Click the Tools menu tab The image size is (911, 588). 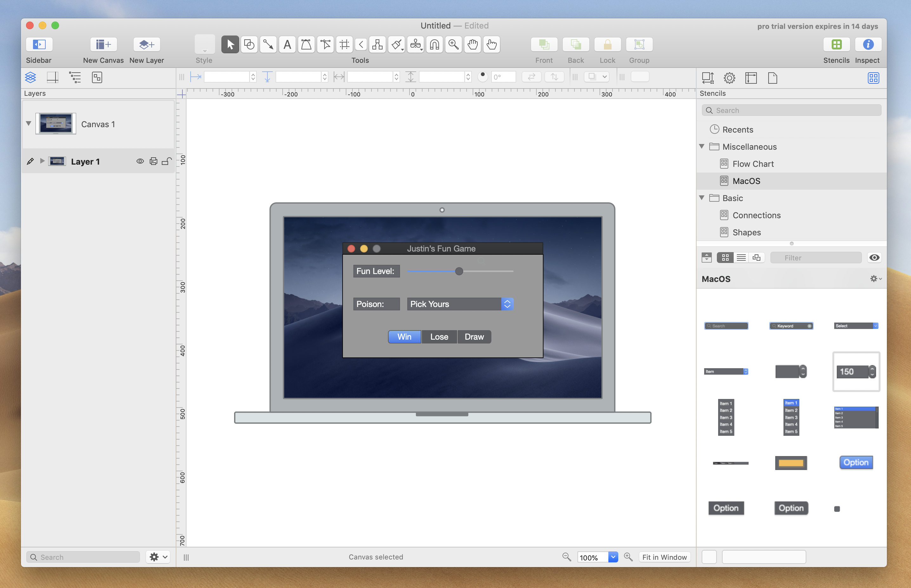click(359, 60)
